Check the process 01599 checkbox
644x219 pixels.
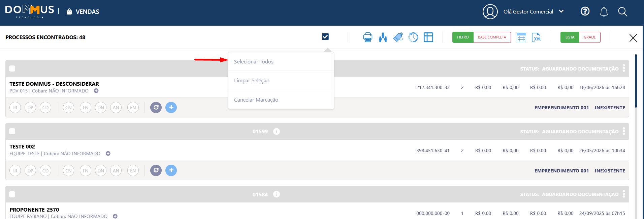pos(12,131)
